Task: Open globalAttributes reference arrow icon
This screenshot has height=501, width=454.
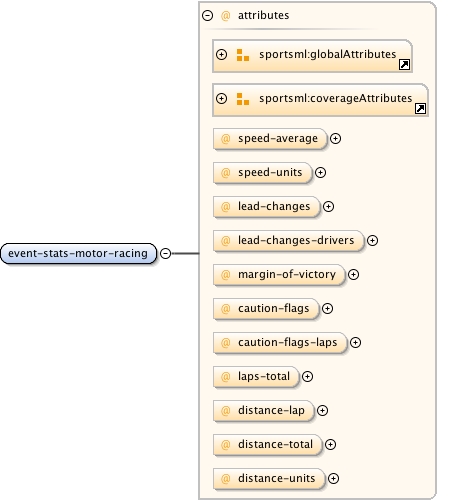Action: 404,64
